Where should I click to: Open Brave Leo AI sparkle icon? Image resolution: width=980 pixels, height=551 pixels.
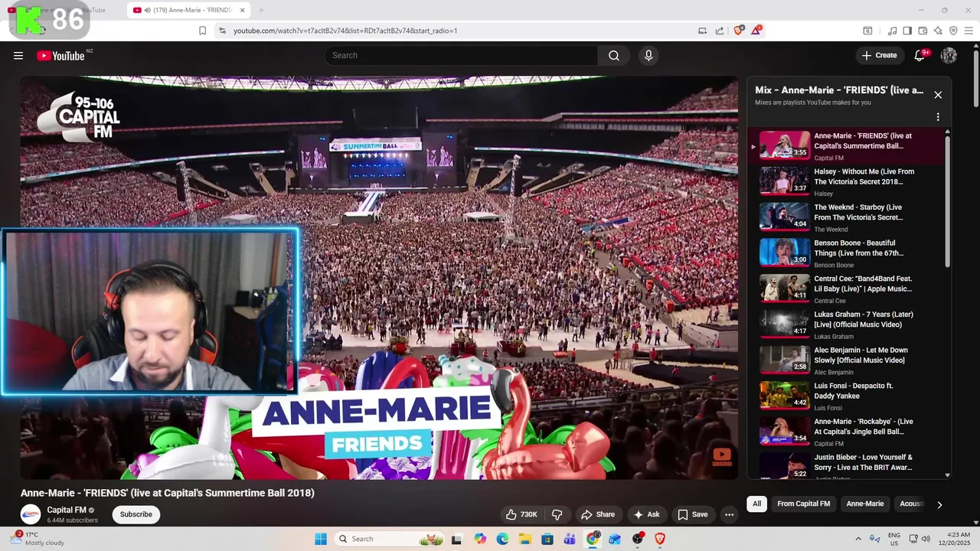coord(938,31)
